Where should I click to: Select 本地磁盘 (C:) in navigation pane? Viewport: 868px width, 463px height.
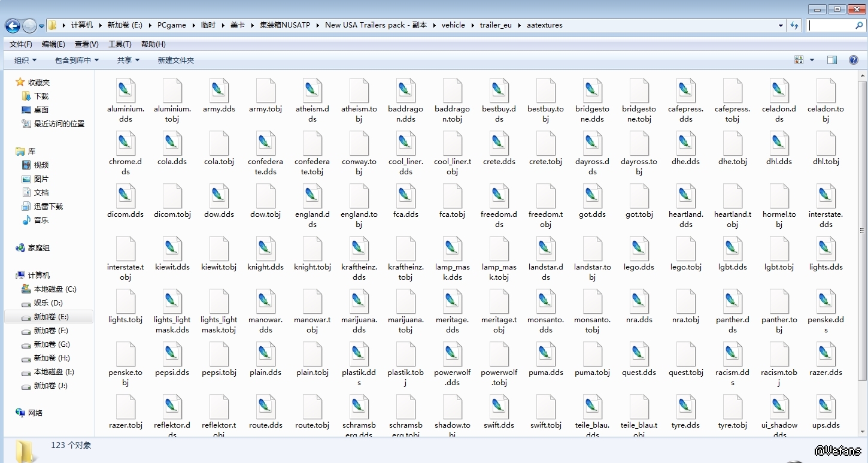coord(54,289)
